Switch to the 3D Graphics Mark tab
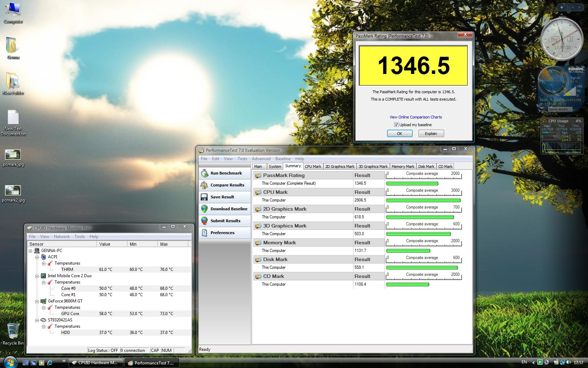Viewport: 588px width, 368px height. point(373,166)
